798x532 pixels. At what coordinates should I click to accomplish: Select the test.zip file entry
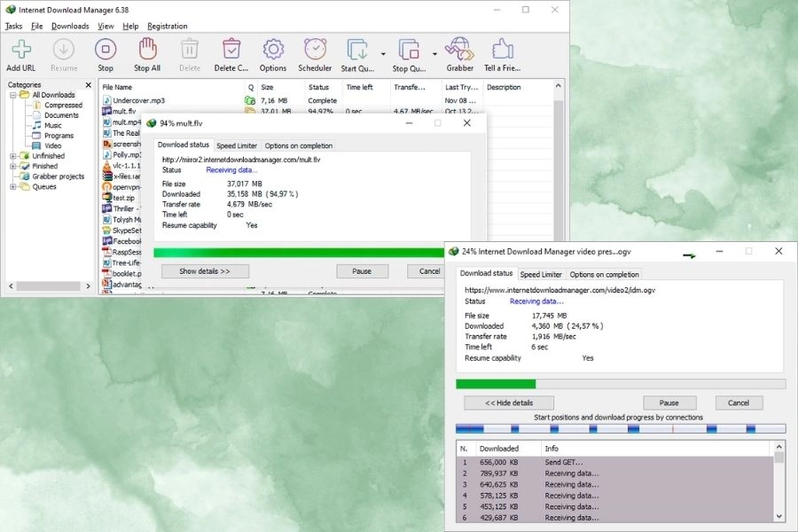click(123, 198)
